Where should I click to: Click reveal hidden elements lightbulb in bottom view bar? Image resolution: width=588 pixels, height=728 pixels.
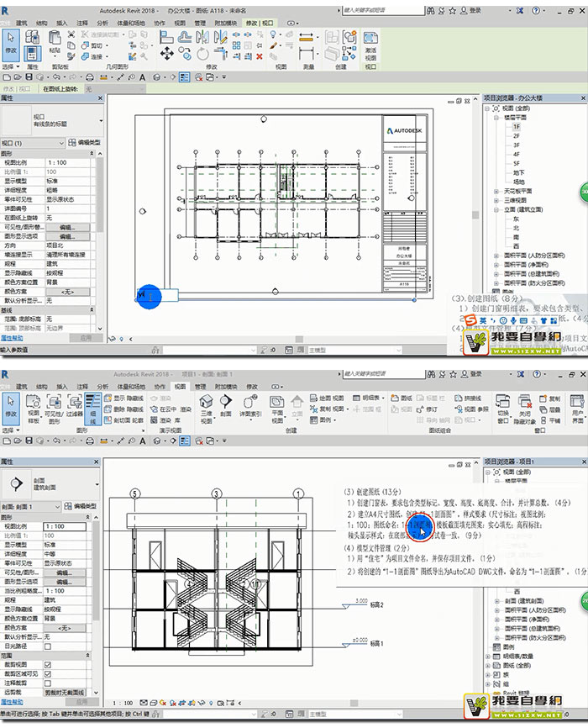coord(211,703)
